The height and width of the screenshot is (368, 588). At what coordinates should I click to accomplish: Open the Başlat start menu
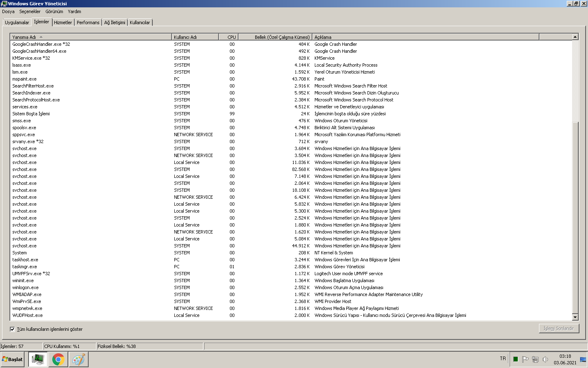tap(13, 359)
